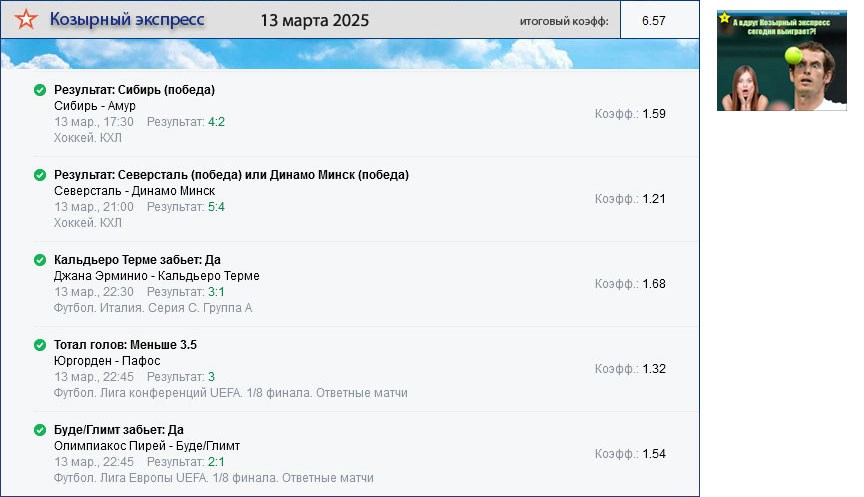Click green checkmark beside Сибирь (победа) result
The image size is (864, 497).
tap(40, 90)
